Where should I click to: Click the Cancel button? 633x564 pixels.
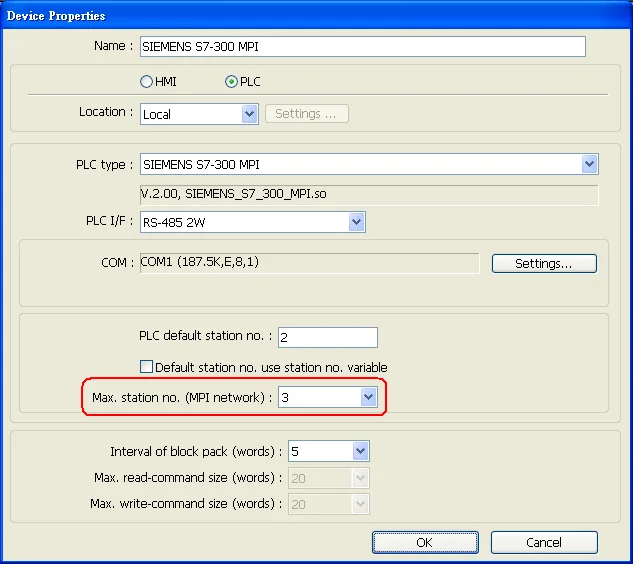pos(544,542)
